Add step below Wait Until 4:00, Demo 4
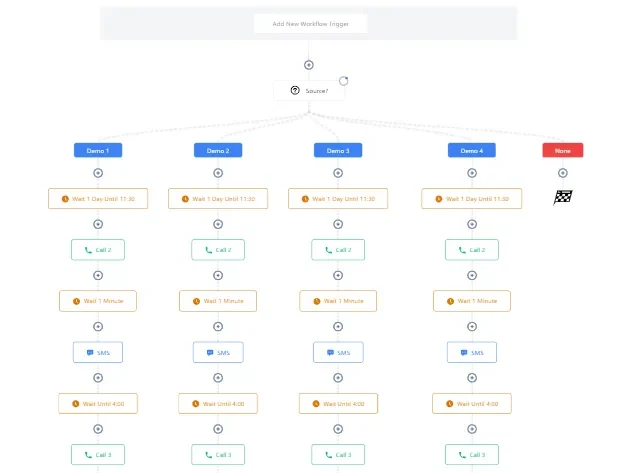627x473 pixels. [x=472, y=429]
